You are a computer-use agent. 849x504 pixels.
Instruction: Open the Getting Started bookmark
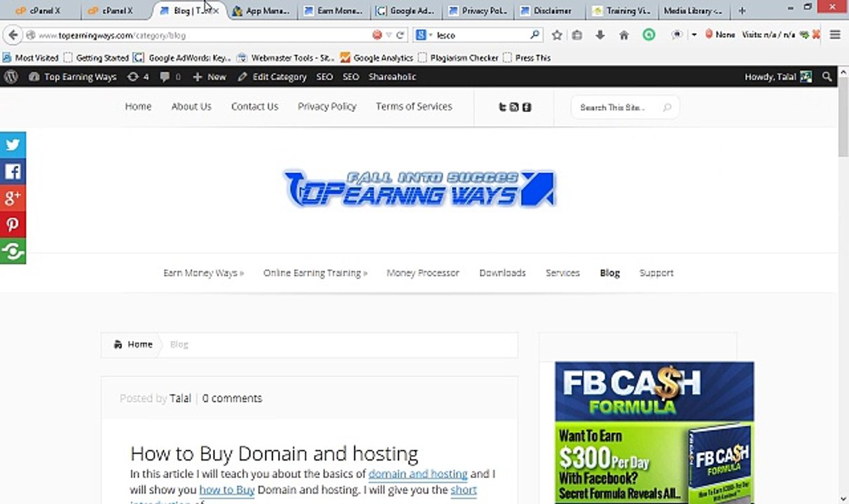pos(96,57)
